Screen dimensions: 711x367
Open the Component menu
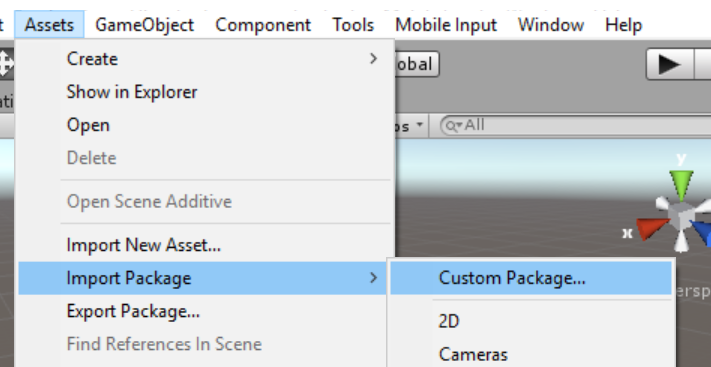pos(263,24)
